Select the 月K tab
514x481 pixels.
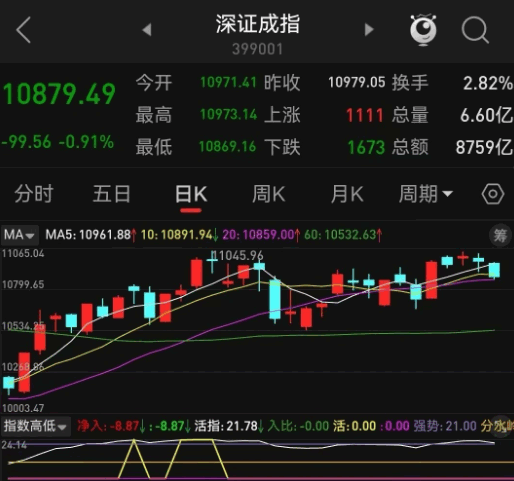(347, 194)
